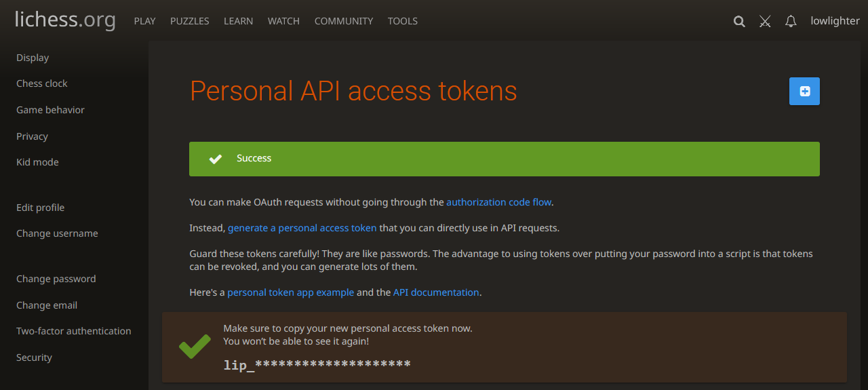Open the lowlighter user menu

point(835,21)
